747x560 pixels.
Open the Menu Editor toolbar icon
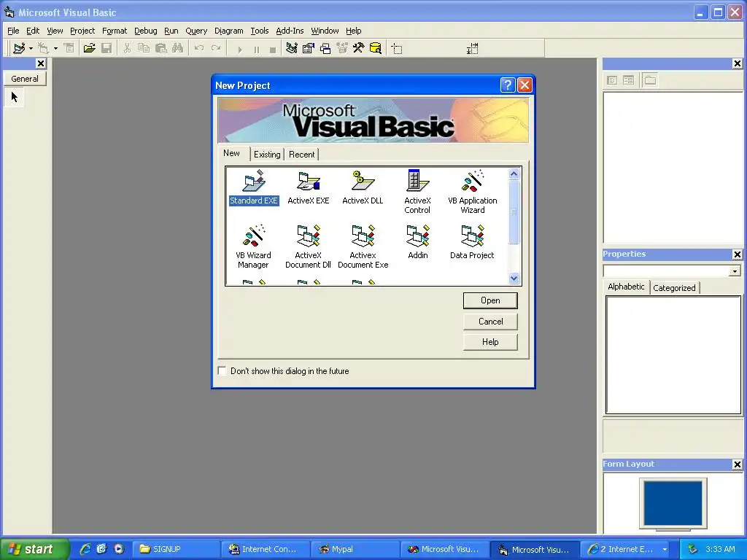pos(69,48)
